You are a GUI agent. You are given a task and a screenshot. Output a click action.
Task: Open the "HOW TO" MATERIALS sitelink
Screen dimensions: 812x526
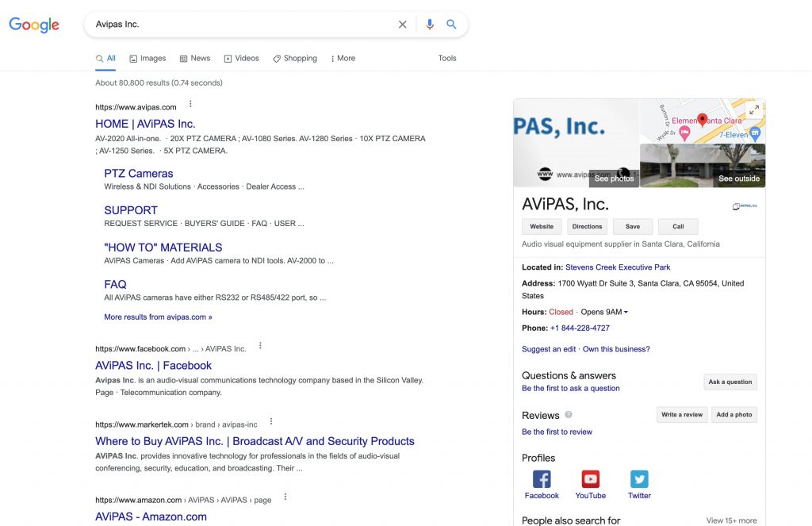pyautogui.click(x=163, y=248)
